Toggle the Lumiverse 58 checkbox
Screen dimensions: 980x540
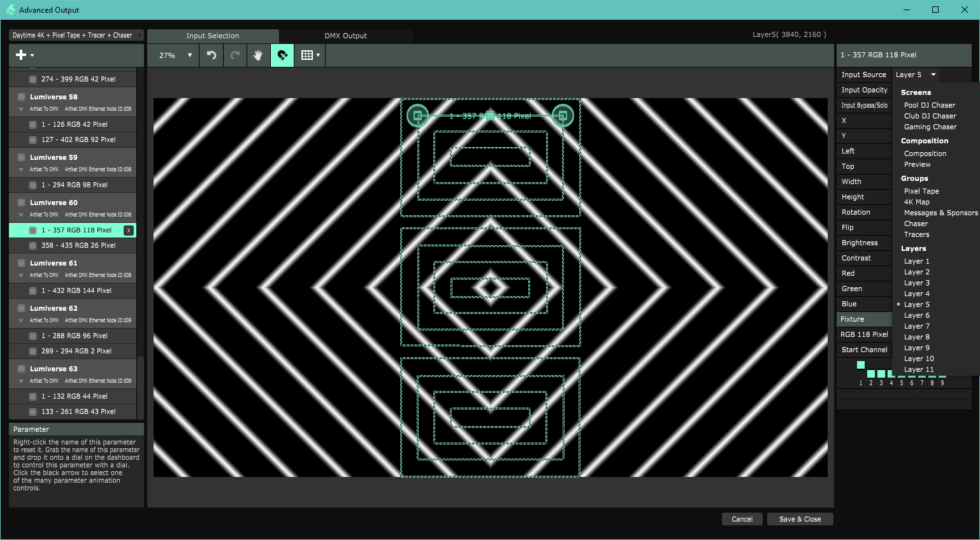coord(21,97)
